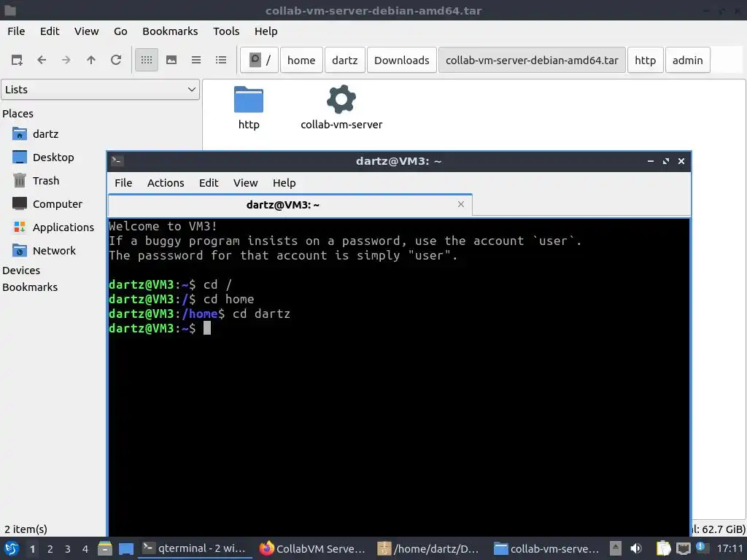Open the Go menu
The width and height of the screenshot is (747, 560).
[120, 31]
